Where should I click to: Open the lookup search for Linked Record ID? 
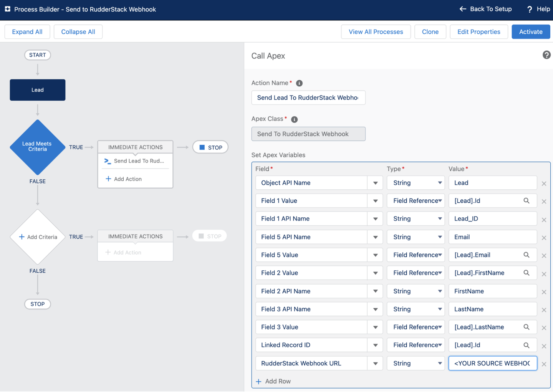click(x=526, y=345)
